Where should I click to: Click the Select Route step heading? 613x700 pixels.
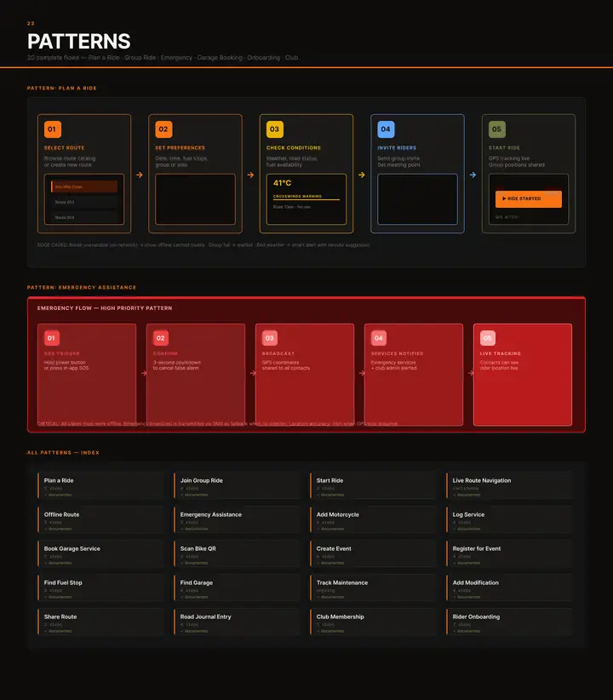pos(65,148)
